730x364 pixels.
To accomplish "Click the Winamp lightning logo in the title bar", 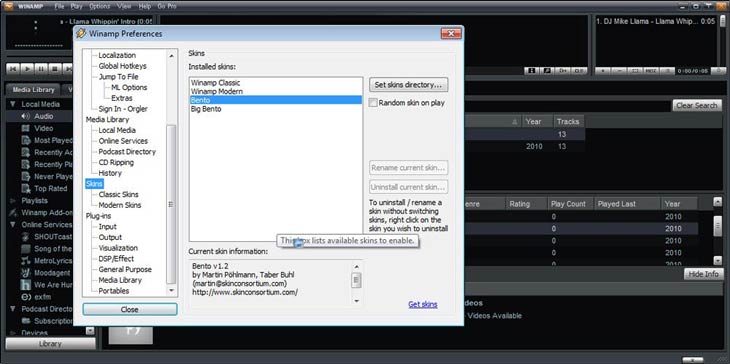I will coord(8,6).
